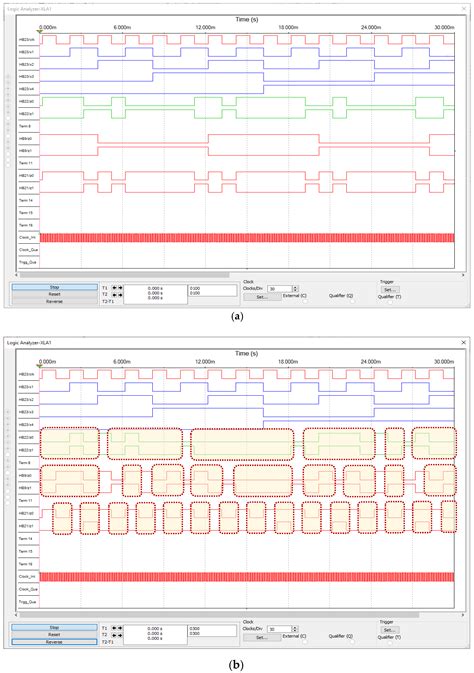This screenshot has width=474, height=673.
Task: Close the lower Logic Analyzer-XLA1 window
Action: (x=463, y=343)
